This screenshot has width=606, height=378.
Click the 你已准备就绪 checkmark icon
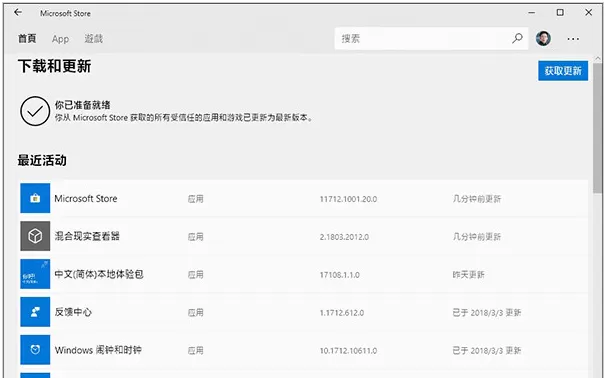(35, 111)
